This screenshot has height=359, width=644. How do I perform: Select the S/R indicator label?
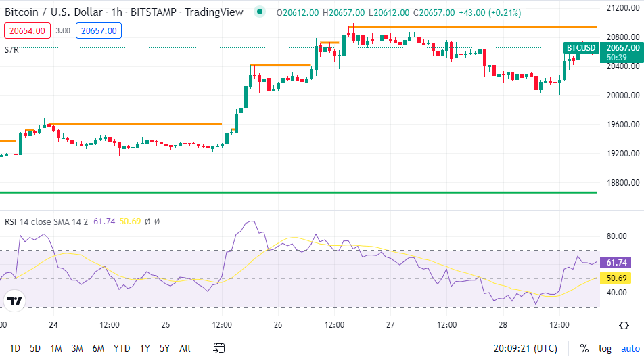pyautogui.click(x=11, y=49)
